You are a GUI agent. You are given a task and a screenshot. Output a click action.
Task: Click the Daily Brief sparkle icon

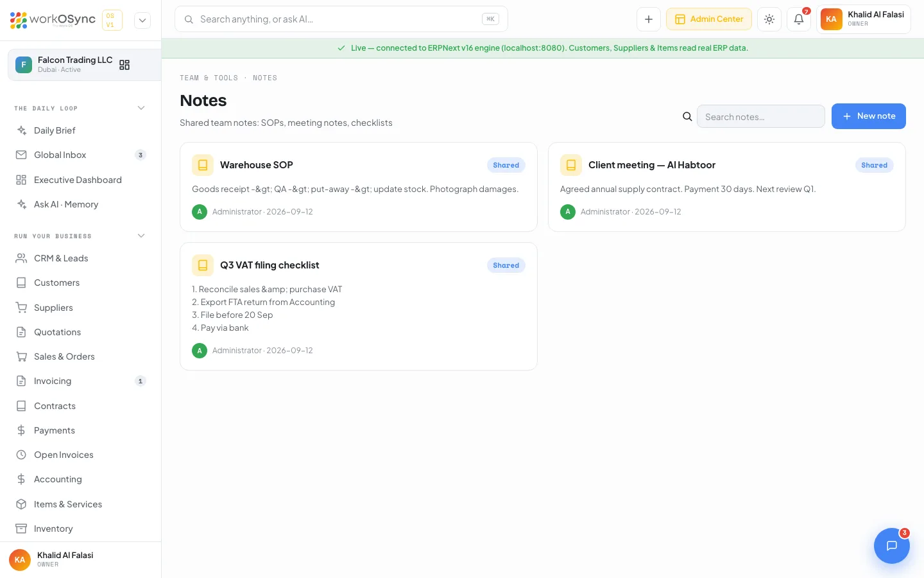click(21, 130)
